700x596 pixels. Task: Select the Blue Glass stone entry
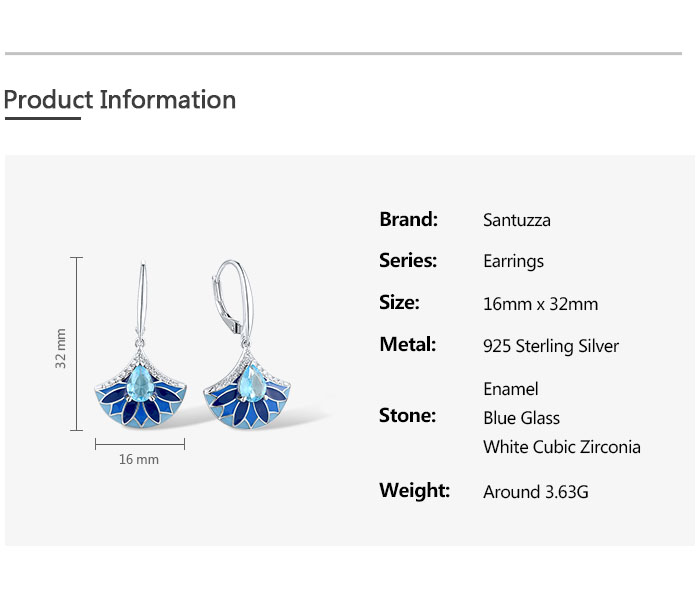click(521, 418)
